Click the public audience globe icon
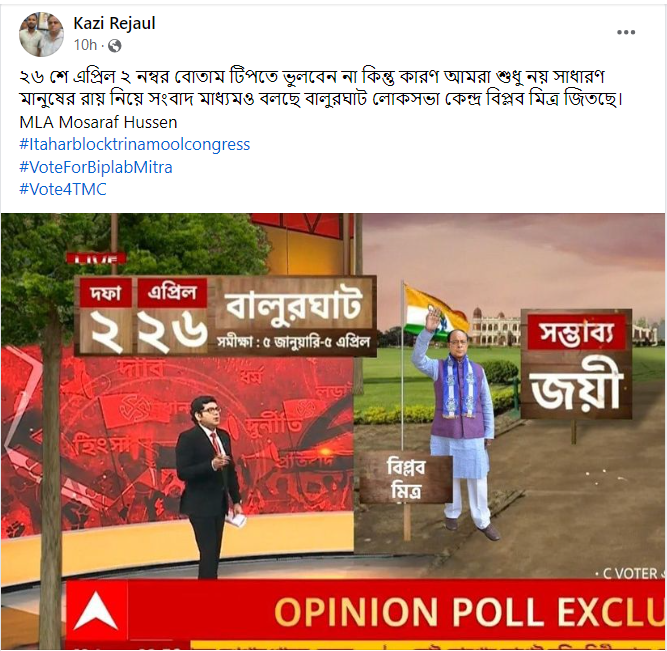This screenshot has width=667, height=651. tap(114, 46)
